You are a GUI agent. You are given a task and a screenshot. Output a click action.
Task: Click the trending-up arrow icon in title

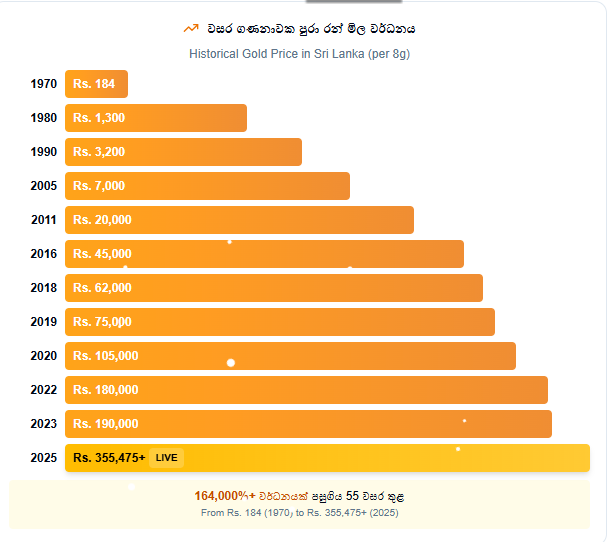191,28
